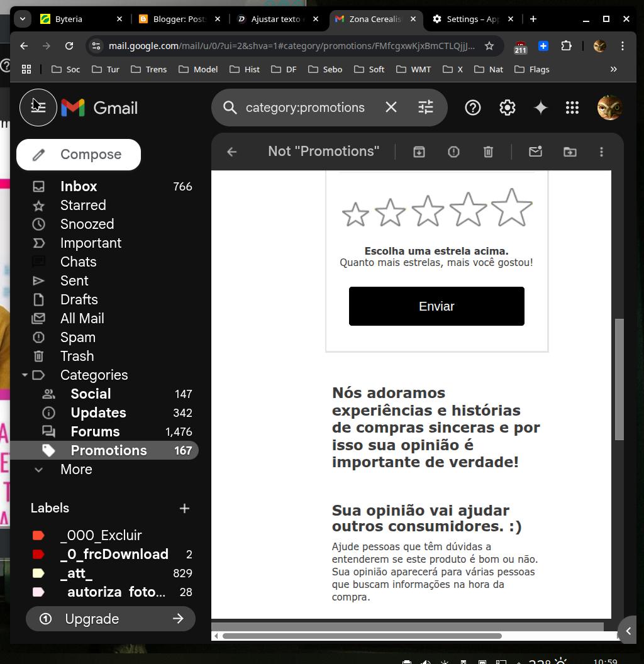Report this email as spam

point(453,152)
